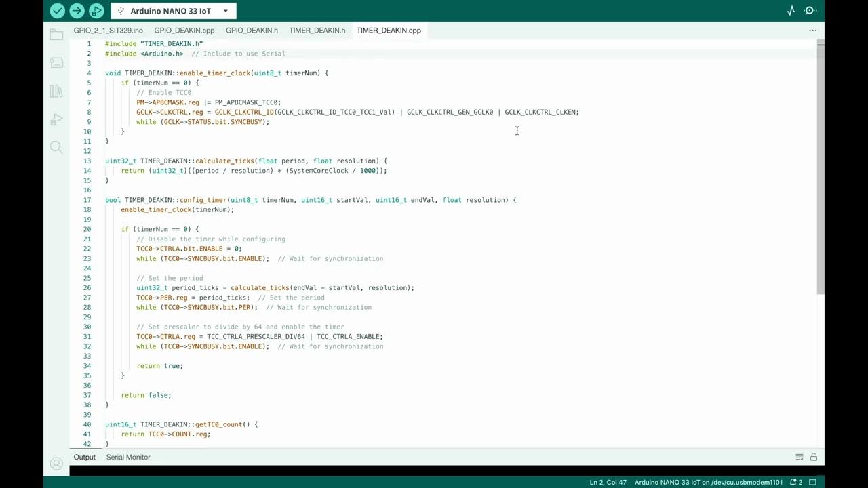Click the Ln 2, Col 47 status entry
The width and height of the screenshot is (868, 488).
(x=607, y=482)
